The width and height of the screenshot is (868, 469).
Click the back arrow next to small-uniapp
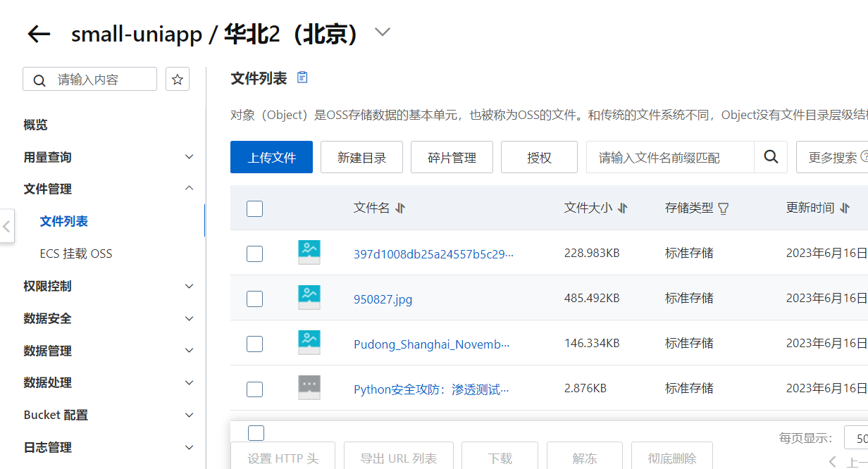click(39, 34)
